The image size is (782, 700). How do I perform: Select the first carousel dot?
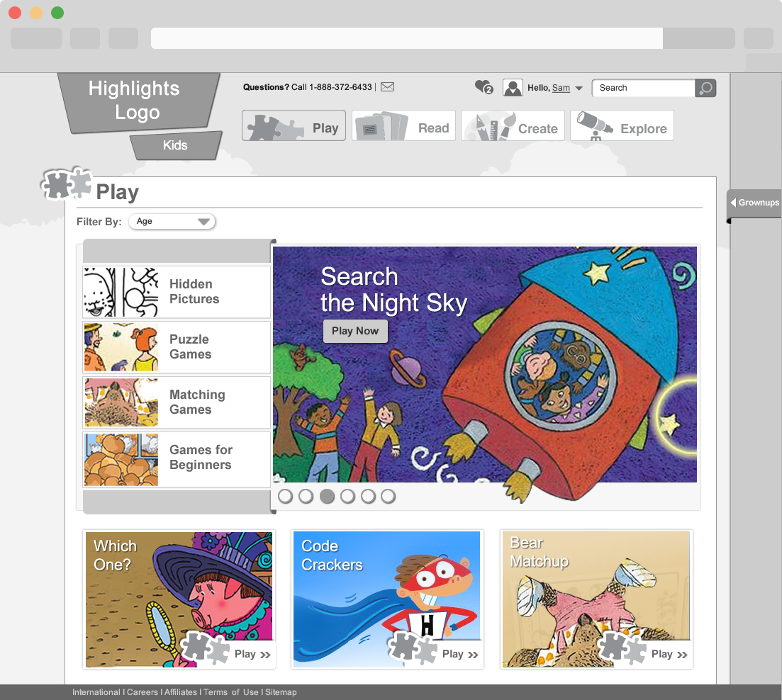pyautogui.click(x=285, y=496)
